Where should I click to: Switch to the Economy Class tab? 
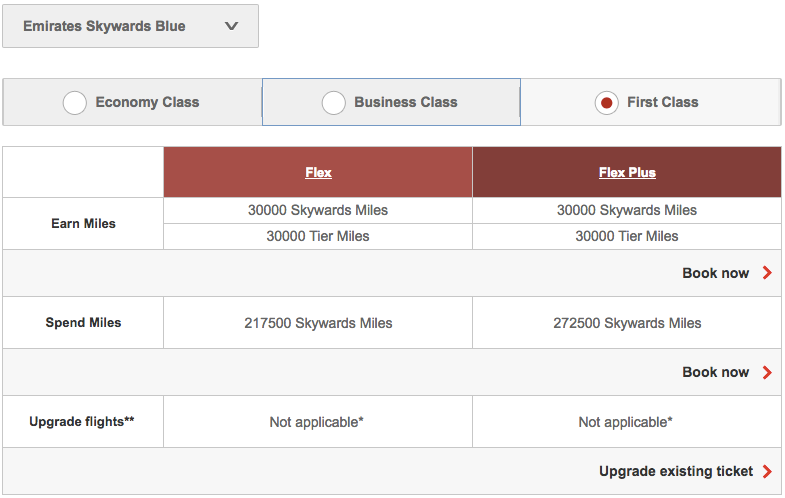[147, 102]
